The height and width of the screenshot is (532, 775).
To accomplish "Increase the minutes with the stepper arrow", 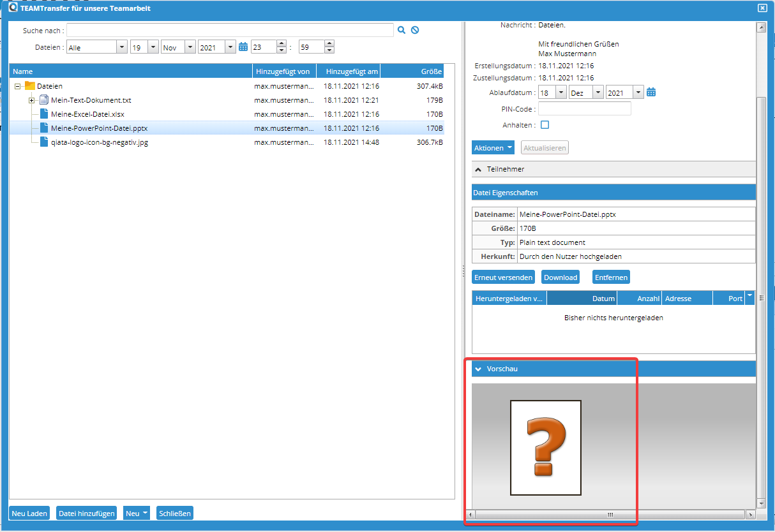I will click(x=329, y=43).
